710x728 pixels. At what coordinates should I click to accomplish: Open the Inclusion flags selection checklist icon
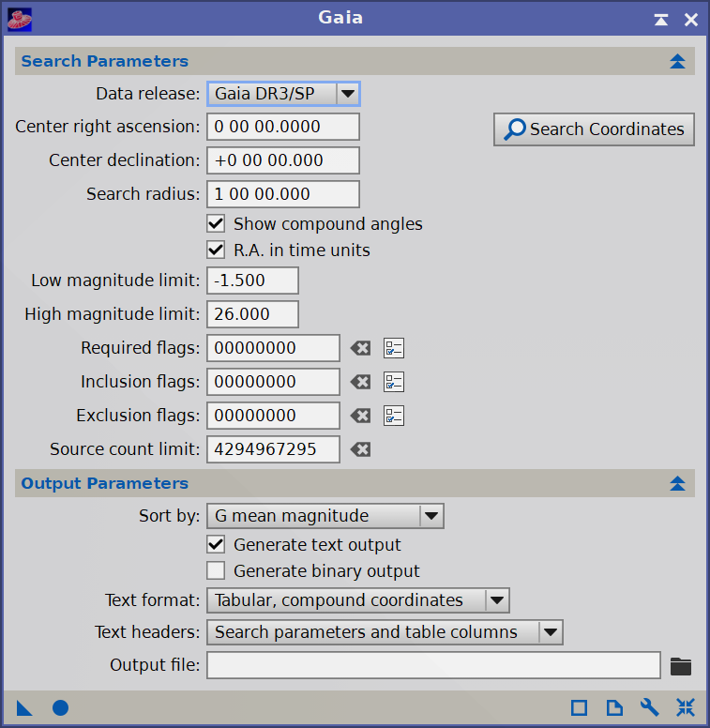394,382
